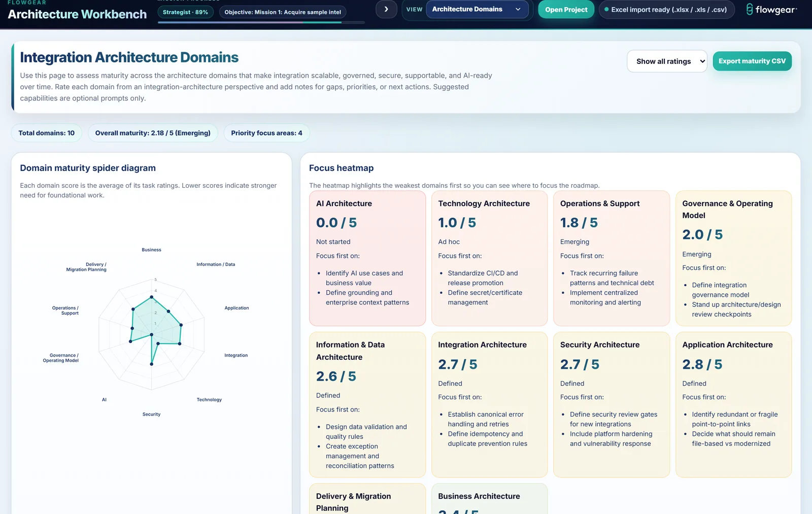
Task: Click the mission progress bar
Action: pyautogui.click(x=261, y=22)
